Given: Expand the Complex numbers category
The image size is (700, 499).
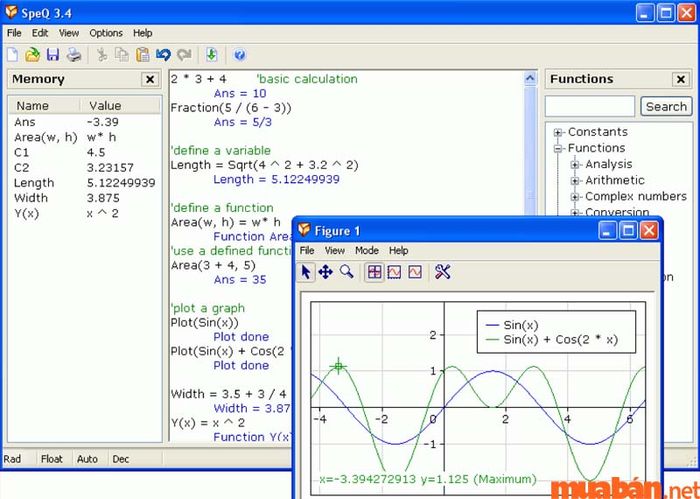Looking at the screenshot, I should (575, 197).
